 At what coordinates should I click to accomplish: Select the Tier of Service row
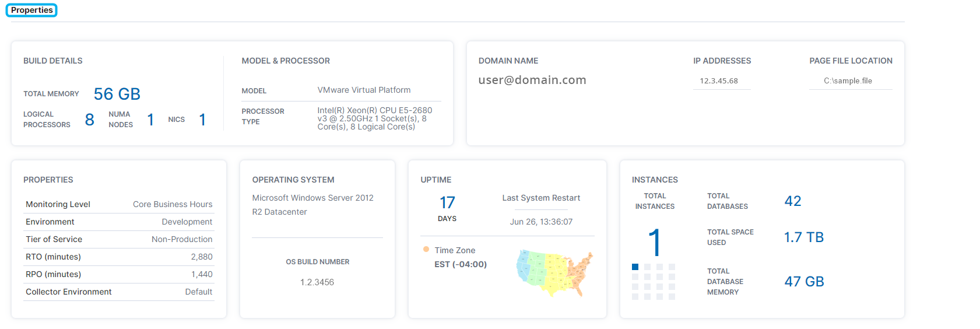click(x=119, y=239)
